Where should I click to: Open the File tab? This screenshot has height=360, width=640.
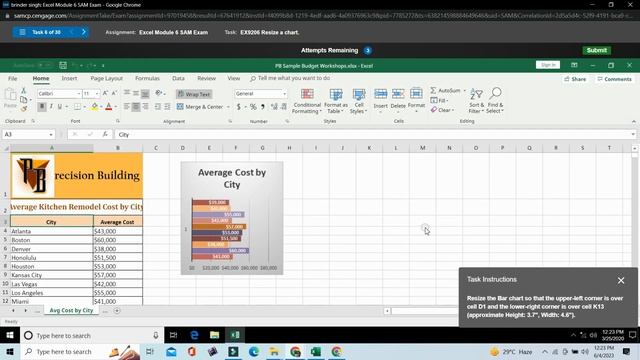click(x=13, y=78)
